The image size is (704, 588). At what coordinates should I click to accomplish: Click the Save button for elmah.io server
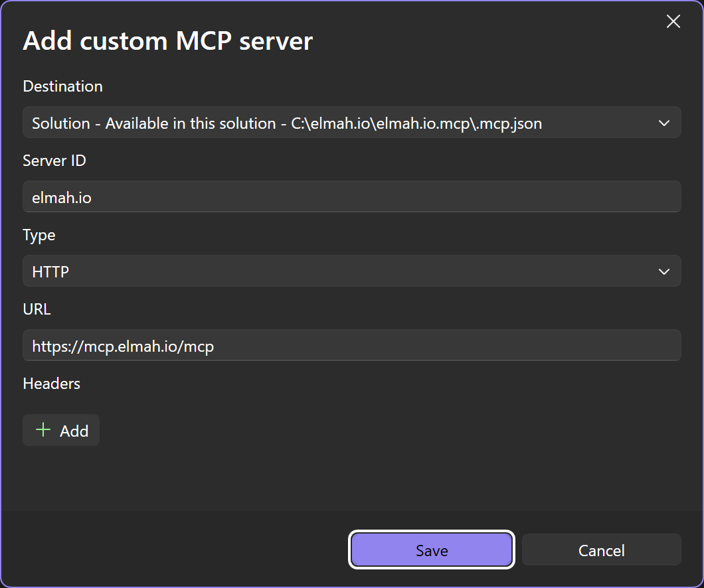tap(431, 550)
